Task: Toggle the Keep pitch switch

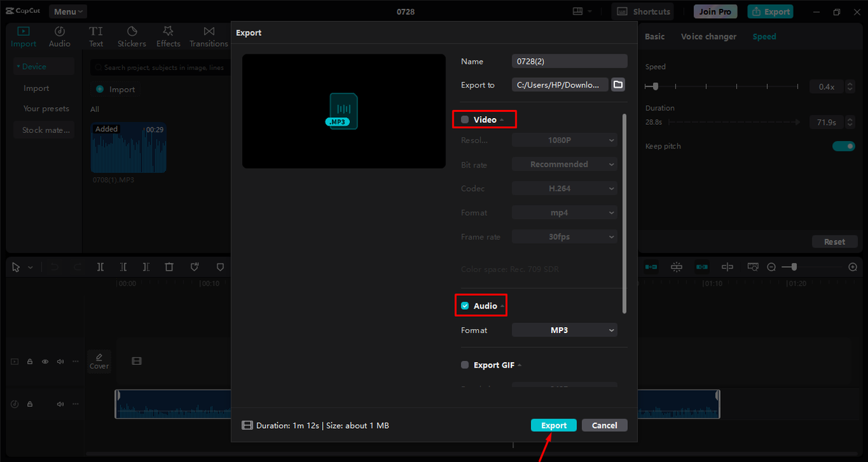Action: (x=844, y=146)
